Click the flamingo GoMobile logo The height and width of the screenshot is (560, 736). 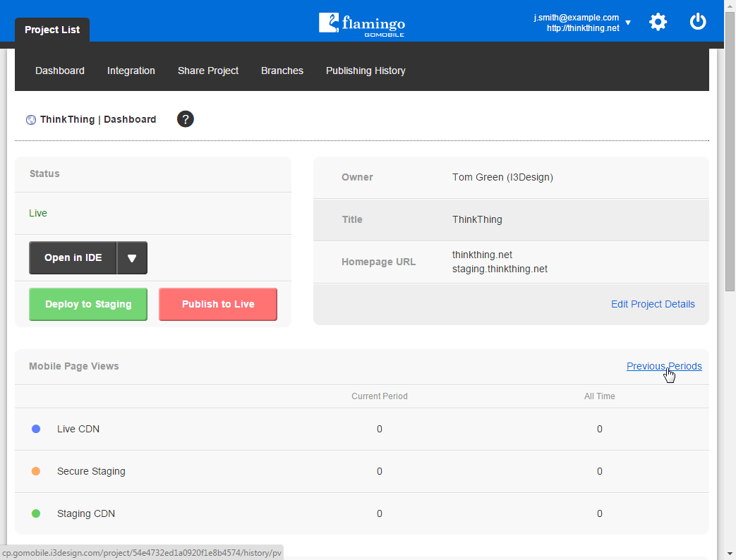(362, 25)
